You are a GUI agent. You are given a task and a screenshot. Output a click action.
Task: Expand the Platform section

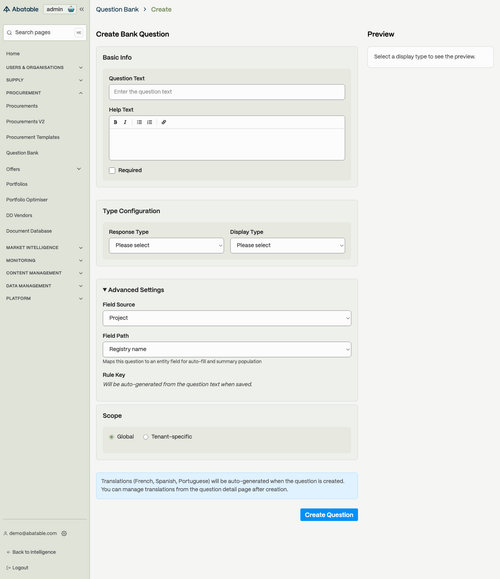tap(44, 298)
